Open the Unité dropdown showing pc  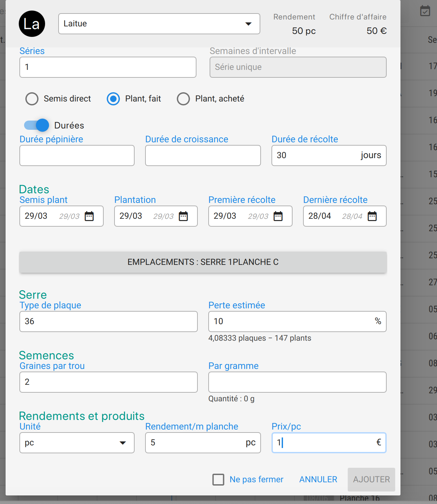(x=77, y=443)
